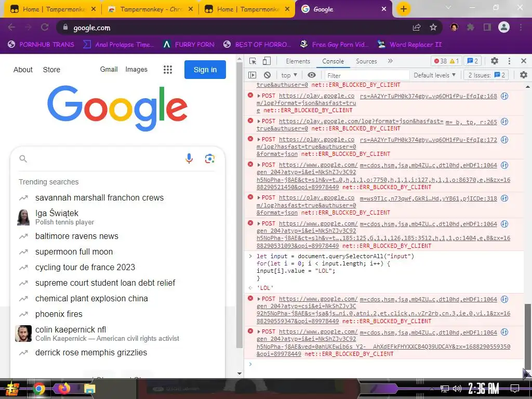Screen dimensions: 532x399
Task: Open console settings gear next to issues
Action: coord(524,75)
